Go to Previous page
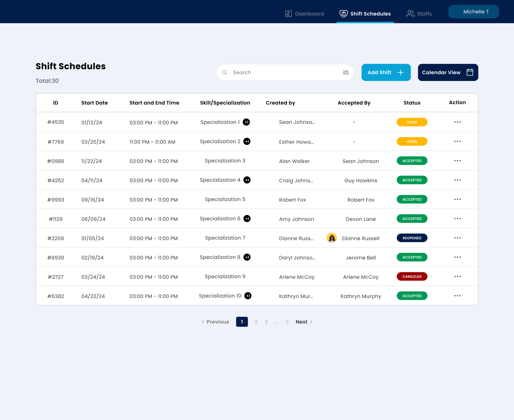 pos(215,322)
